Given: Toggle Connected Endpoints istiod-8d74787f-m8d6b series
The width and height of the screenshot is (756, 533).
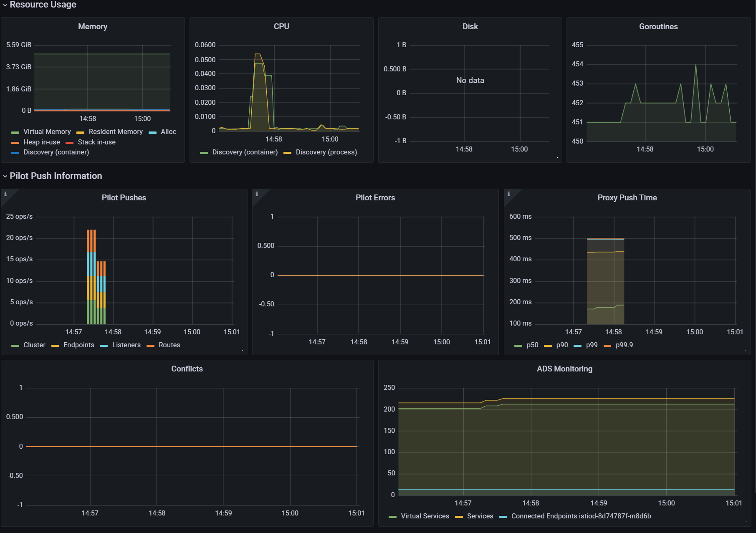Looking at the screenshot, I should point(581,516).
